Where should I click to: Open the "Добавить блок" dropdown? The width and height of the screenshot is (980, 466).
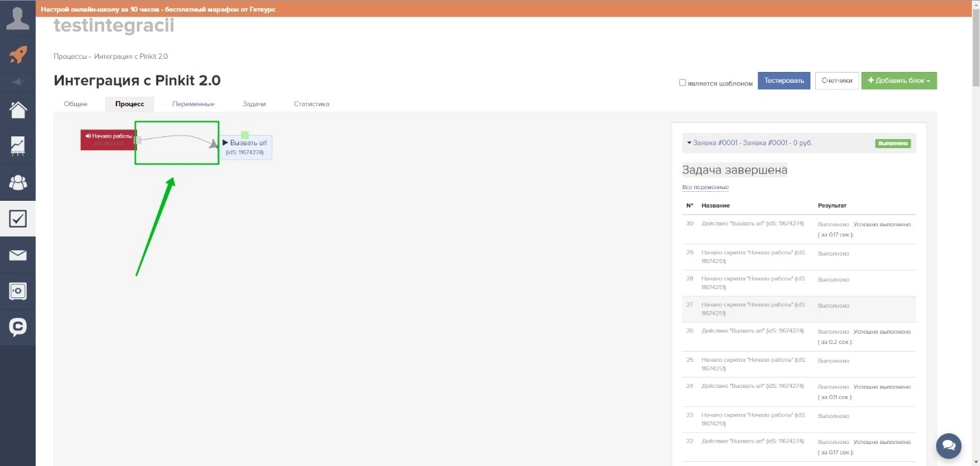click(899, 81)
